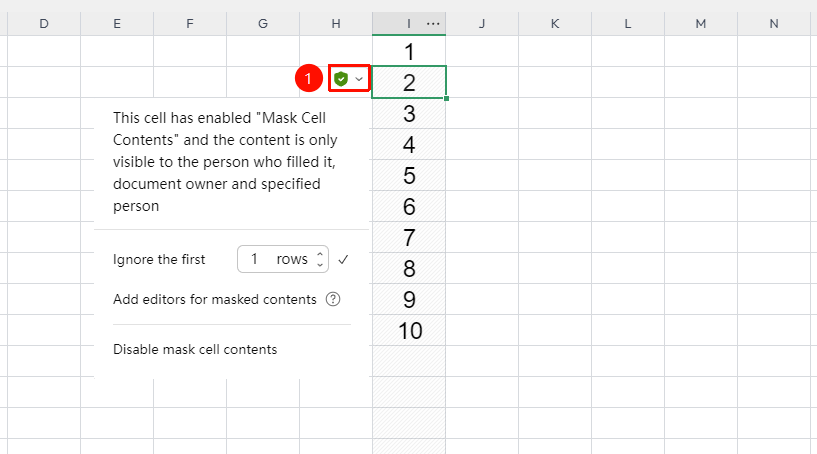Click the rows number input field

click(x=283, y=259)
